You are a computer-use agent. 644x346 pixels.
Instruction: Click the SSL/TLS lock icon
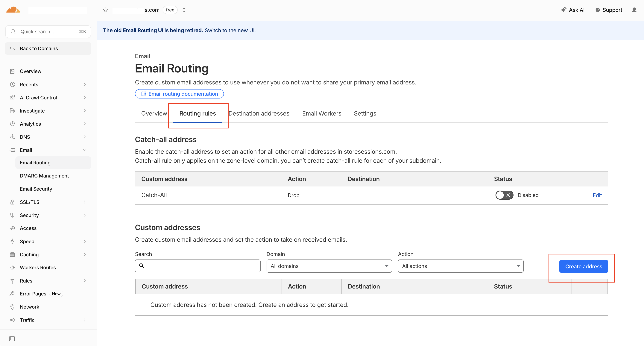click(12, 202)
